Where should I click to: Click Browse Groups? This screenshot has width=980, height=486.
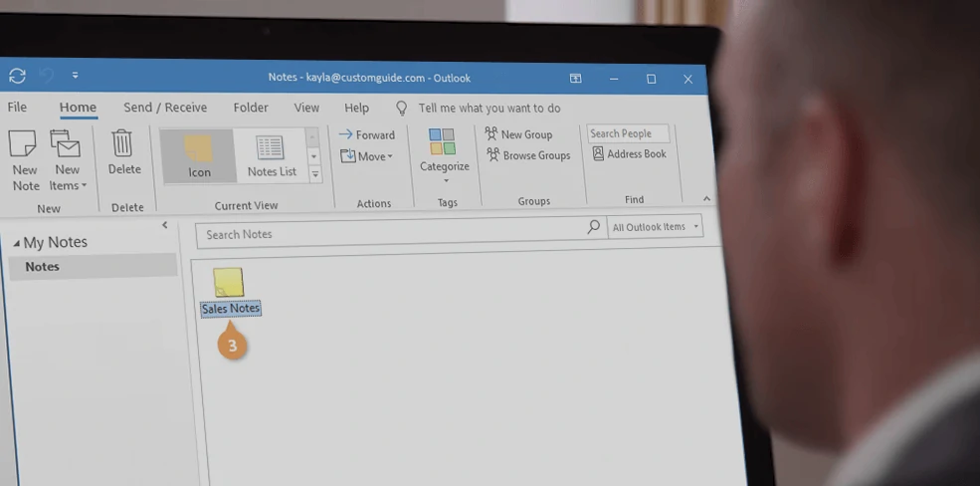pos(527,155)
